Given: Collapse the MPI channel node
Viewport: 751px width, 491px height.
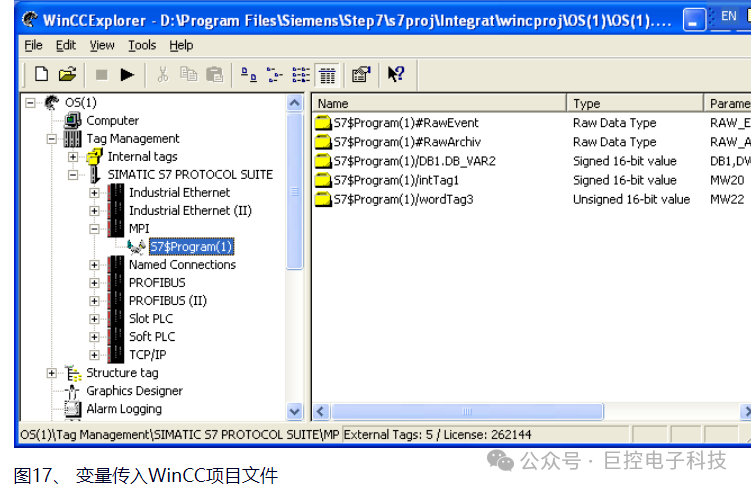Looking at the screenshot, I should (94, 229).
